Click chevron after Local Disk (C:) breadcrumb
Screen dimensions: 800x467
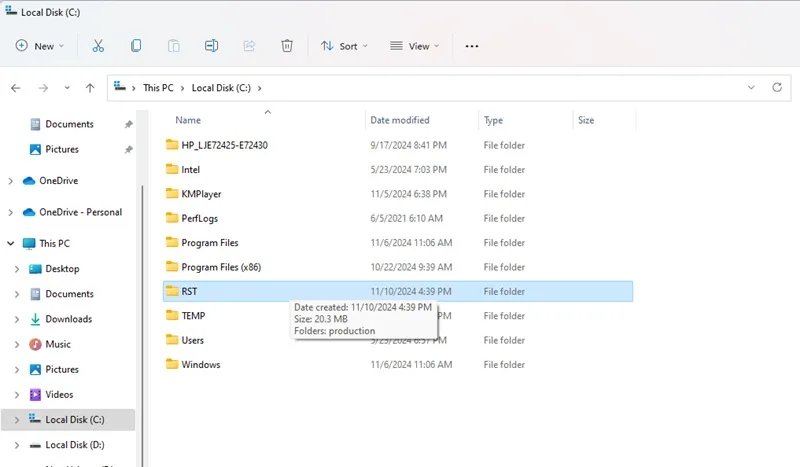click(x=259, y=88)
